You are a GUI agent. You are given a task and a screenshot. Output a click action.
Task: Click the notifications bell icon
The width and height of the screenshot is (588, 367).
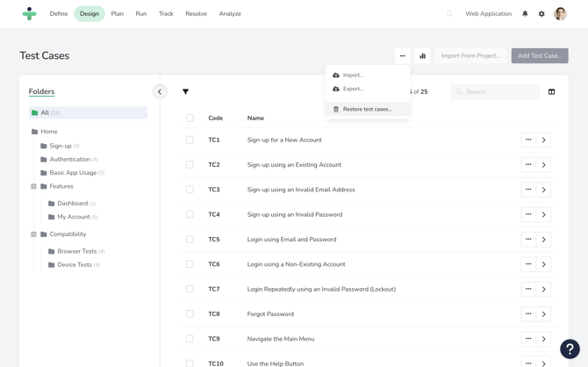coord(525,14)
